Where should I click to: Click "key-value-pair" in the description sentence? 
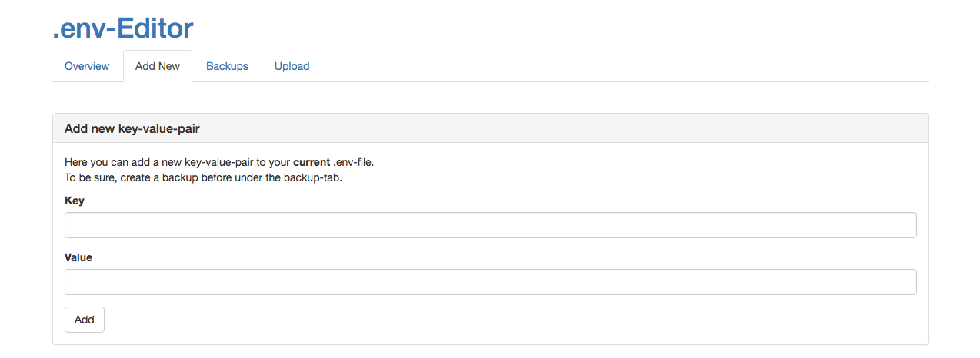pos(222,163)
